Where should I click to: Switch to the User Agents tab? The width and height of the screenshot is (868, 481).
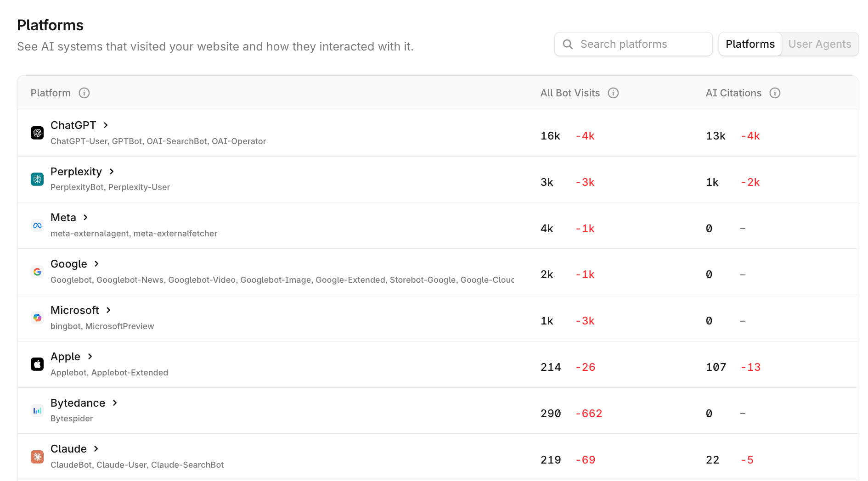(819, 44)
